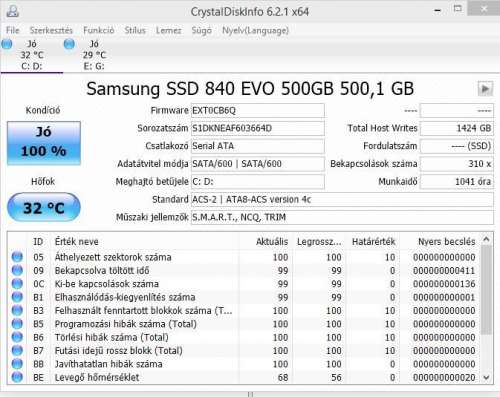Close the CrystalDiskInfo window
Image resolution: width=500 pixels, height=397 pixels.
(x=483, y=9)
